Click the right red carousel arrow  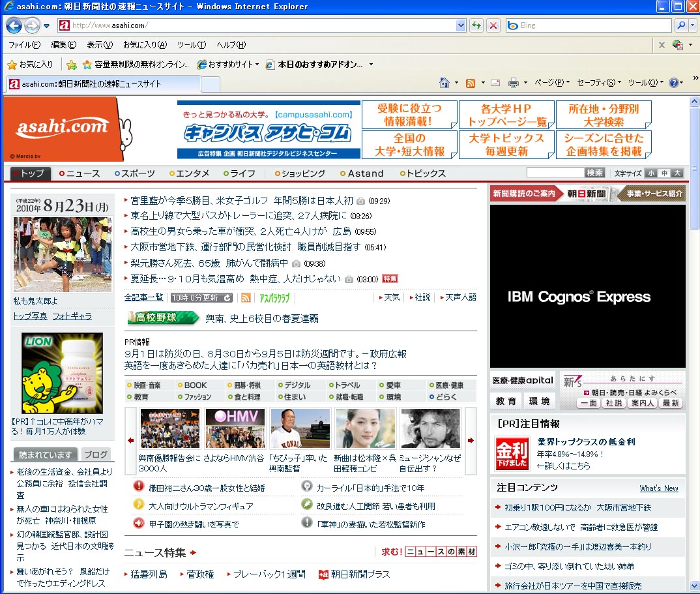tap(471, 440)
